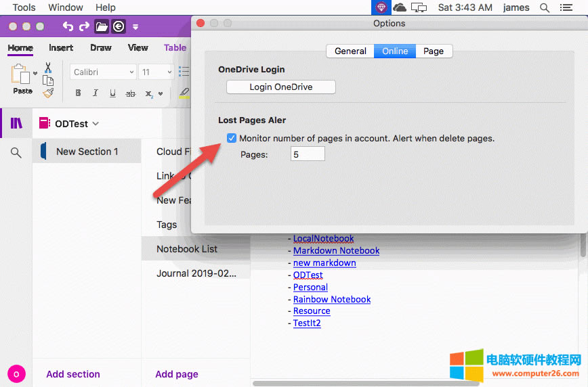
Task: Click the Format Painter brush icon
Action: point(48,93)
